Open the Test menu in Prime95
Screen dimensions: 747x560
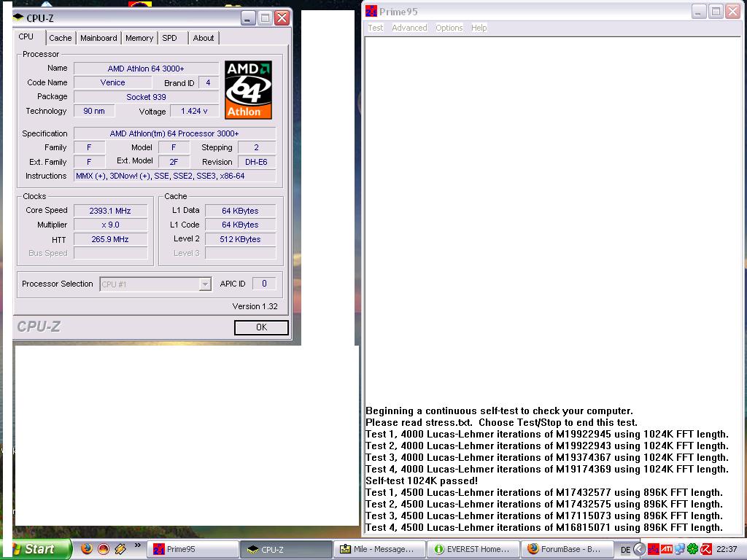click(x=376, y=28)
